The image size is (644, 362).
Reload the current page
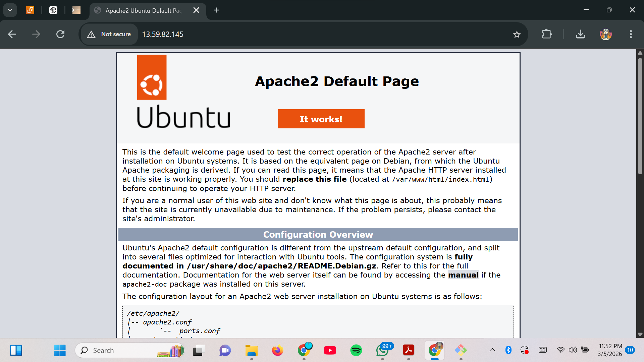pos(60,34)
